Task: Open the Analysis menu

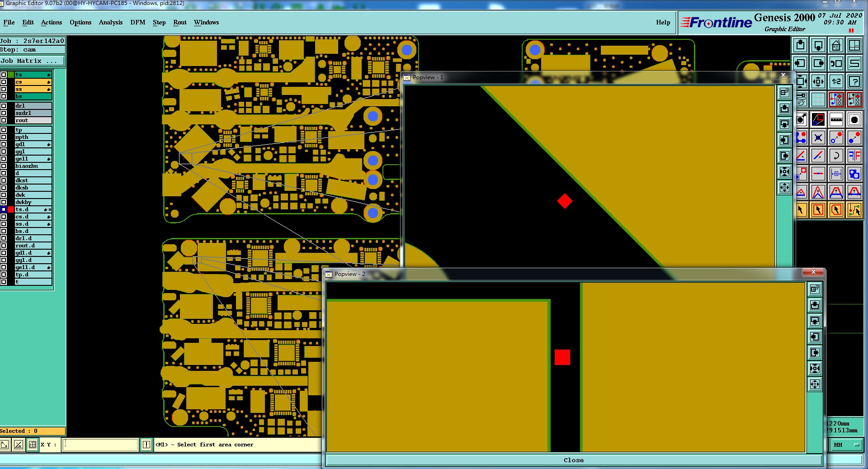Action: [111, 22]
